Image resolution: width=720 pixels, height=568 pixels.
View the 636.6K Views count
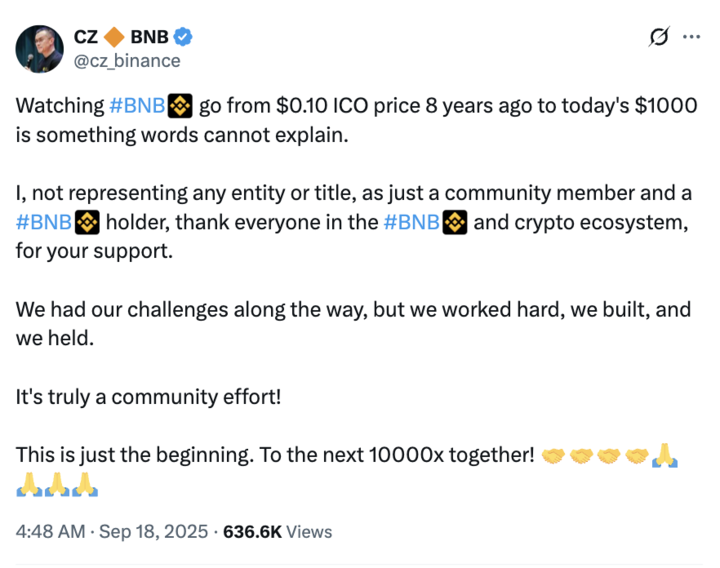[x=277, y=532]
